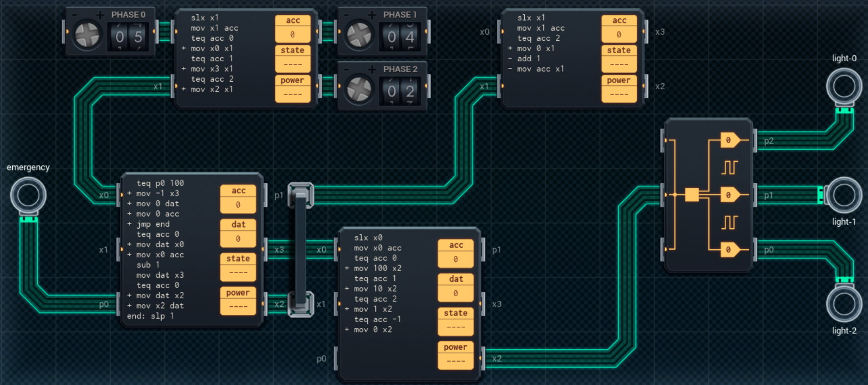Image resolution: width=868 pixels, height=385 pixels.
Task: Select the light-1 output connector
Action: [844, 195]
